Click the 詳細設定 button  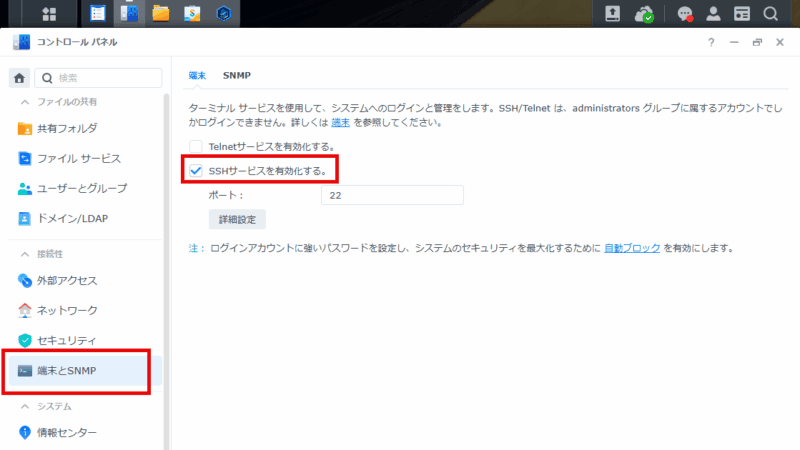point(237,219)
